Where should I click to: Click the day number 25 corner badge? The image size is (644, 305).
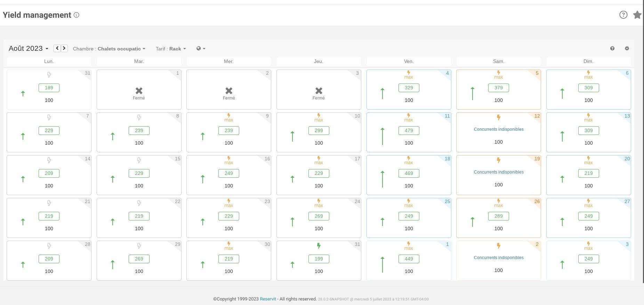pyautogui.click(x=447, y=201)
